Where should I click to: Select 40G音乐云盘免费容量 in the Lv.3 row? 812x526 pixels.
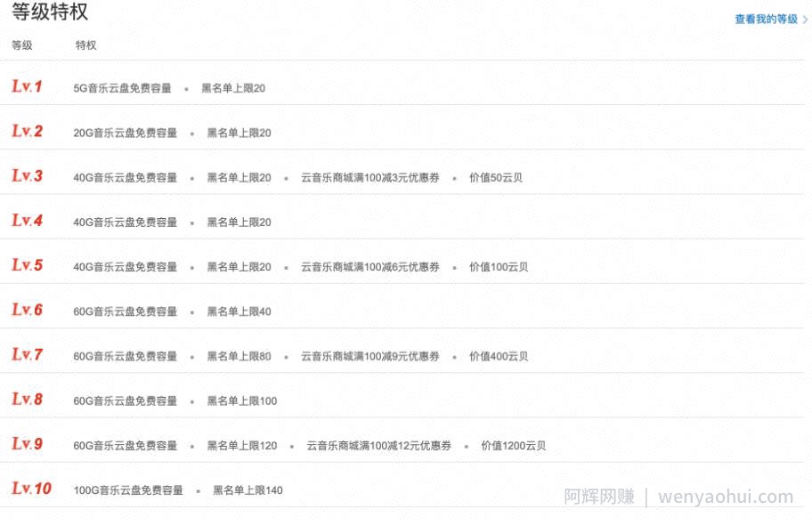click(126, 178)
